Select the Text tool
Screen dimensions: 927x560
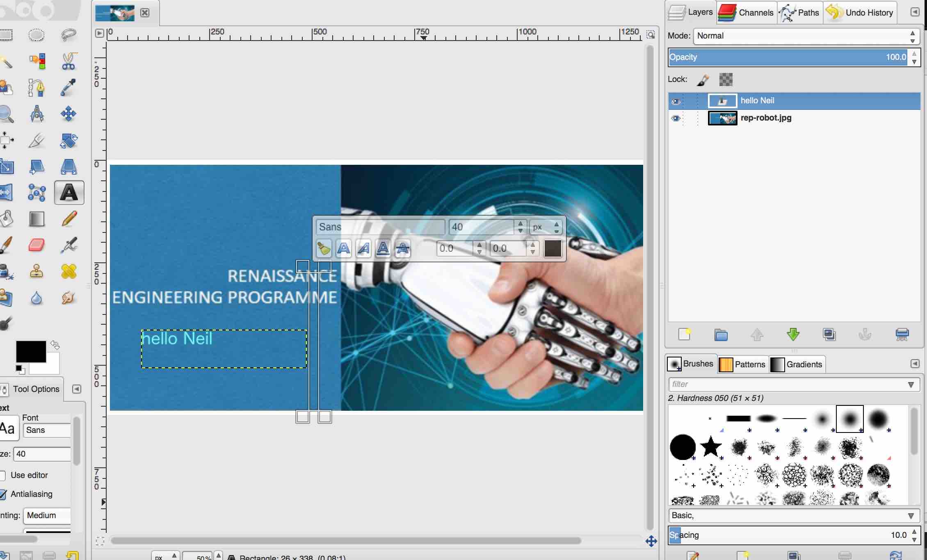pyautogui.click(x=69, y=193)
